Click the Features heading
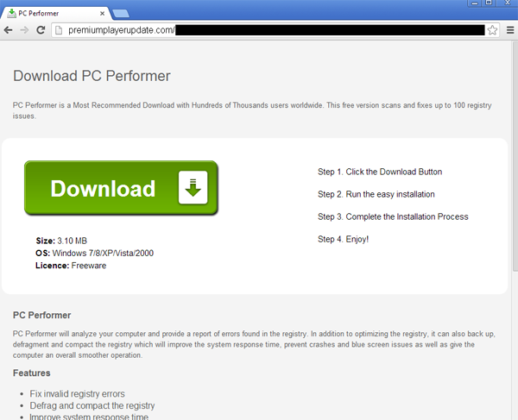This screenshot has width=518, height=420. 31,373
